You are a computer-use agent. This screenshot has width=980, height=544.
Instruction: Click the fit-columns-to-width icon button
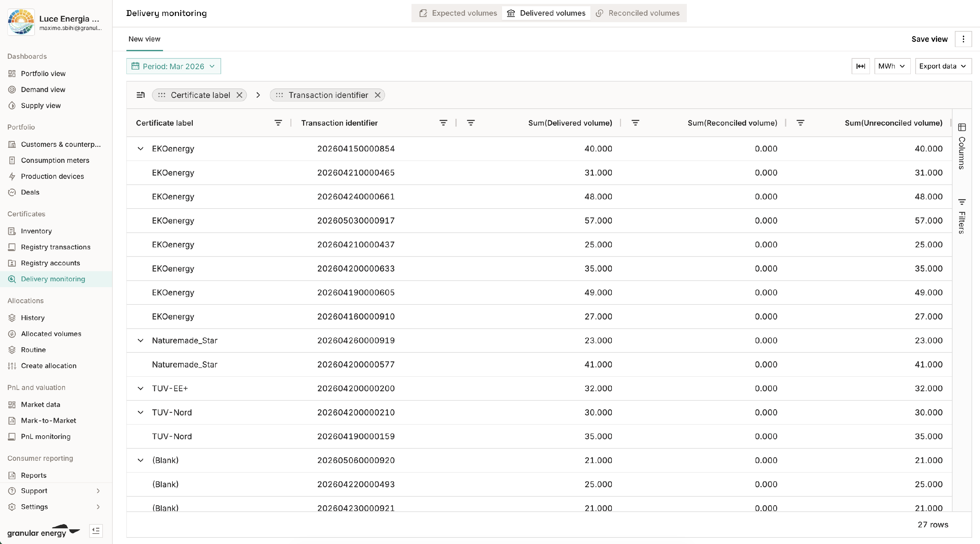(x=860, y=66)
